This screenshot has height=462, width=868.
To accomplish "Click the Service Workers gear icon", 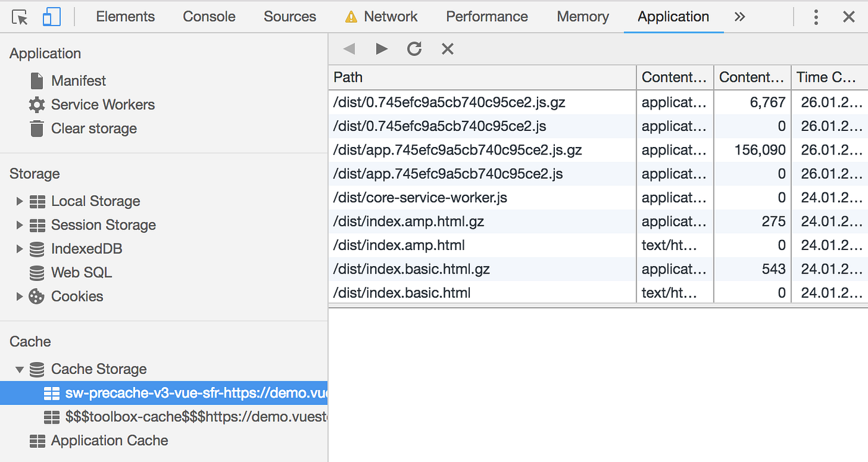I will tap(36, 104).
